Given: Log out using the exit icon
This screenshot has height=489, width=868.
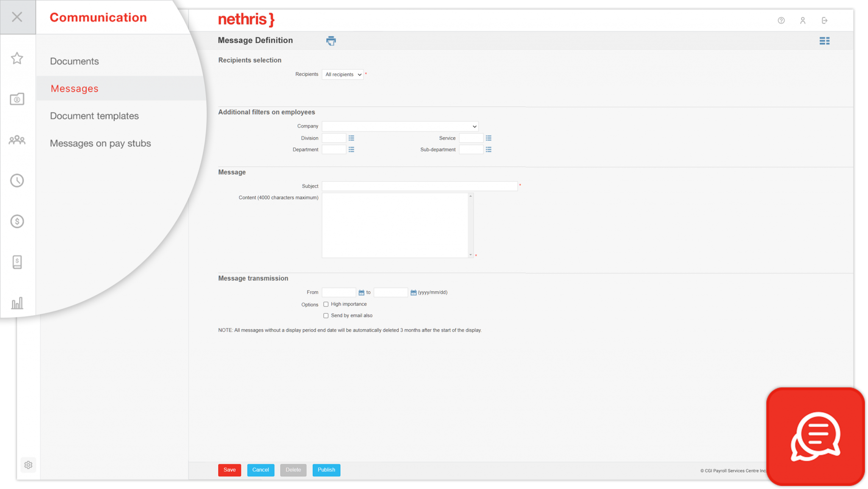Looking at the screenshot, I should tap(825, 20).
